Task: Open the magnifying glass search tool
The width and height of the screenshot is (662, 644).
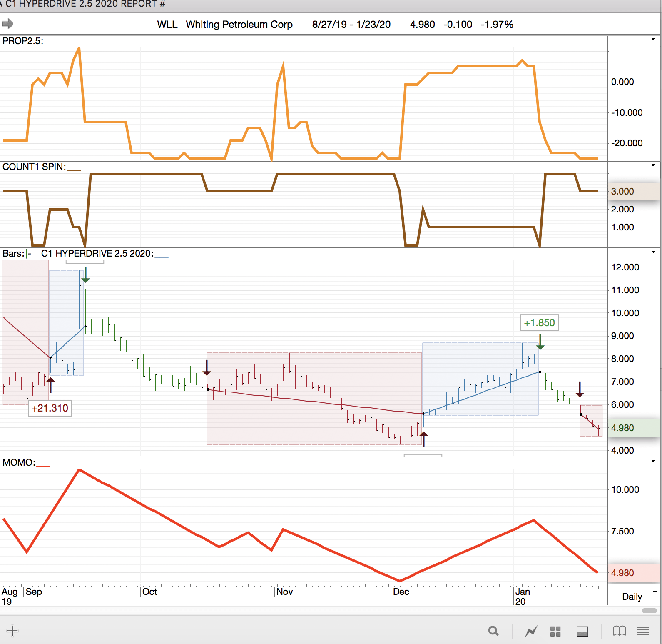Action: pos(493,631)
